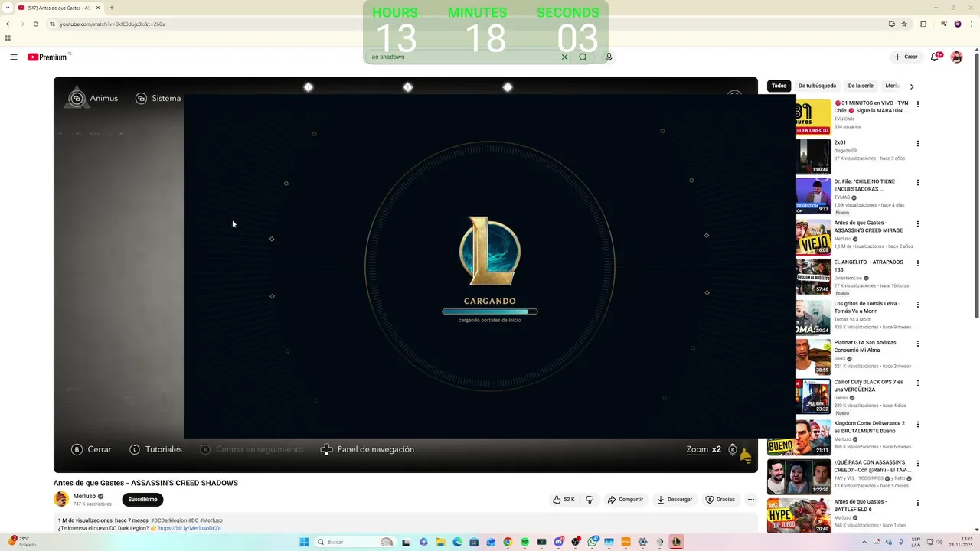Viewport: 980px width, 551px height.
Task: Follow the bit.ly/MerlusoDCDL link
Action: [191, 528]
